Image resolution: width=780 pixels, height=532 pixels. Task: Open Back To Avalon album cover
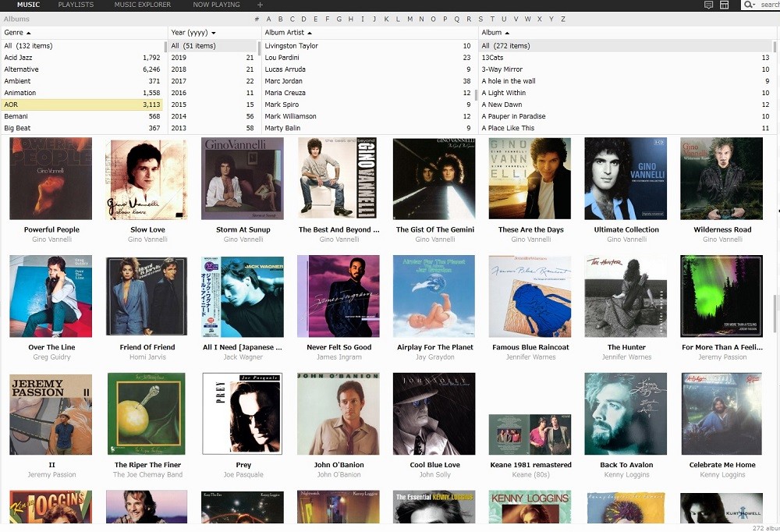pyautogui.click(x=626, y=414)
